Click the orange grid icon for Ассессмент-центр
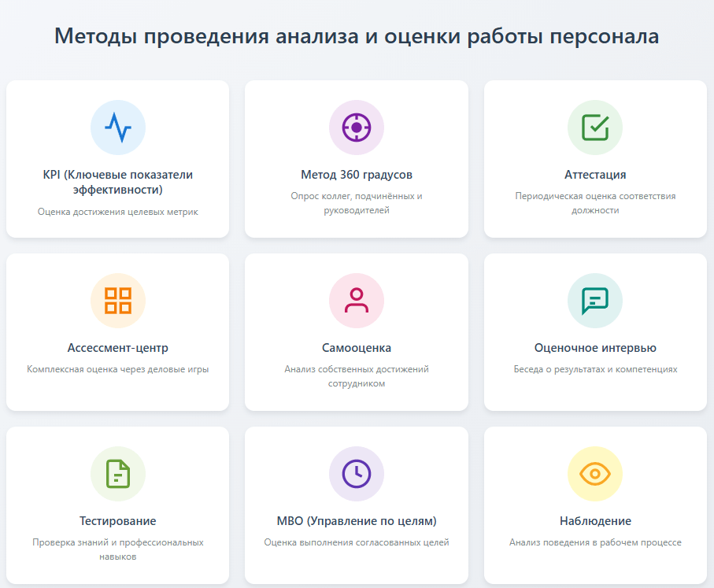714x588 pixels. click(118, 301)
